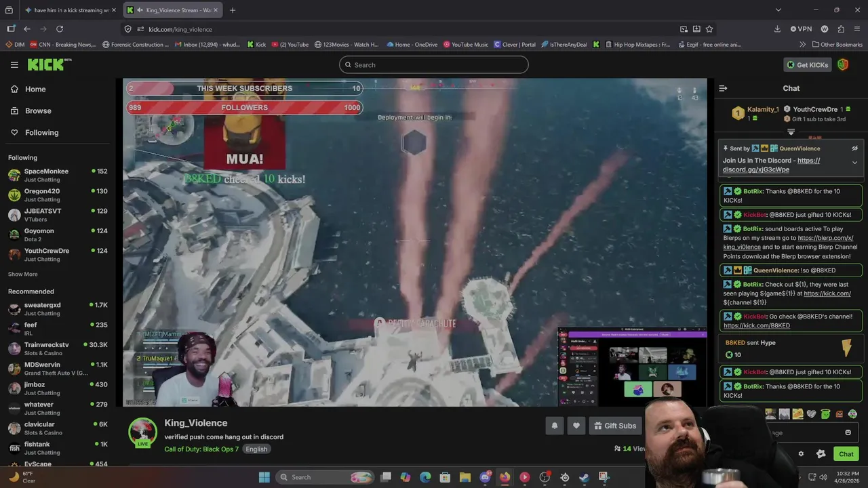
Task: Open Oregon420's followed channel
Action: tap(58, 195)
